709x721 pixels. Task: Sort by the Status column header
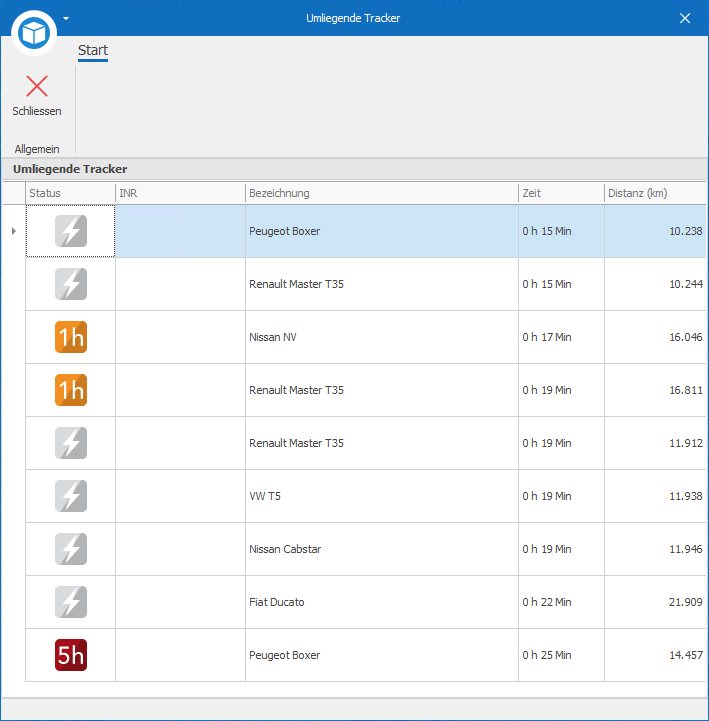[70, 193]
